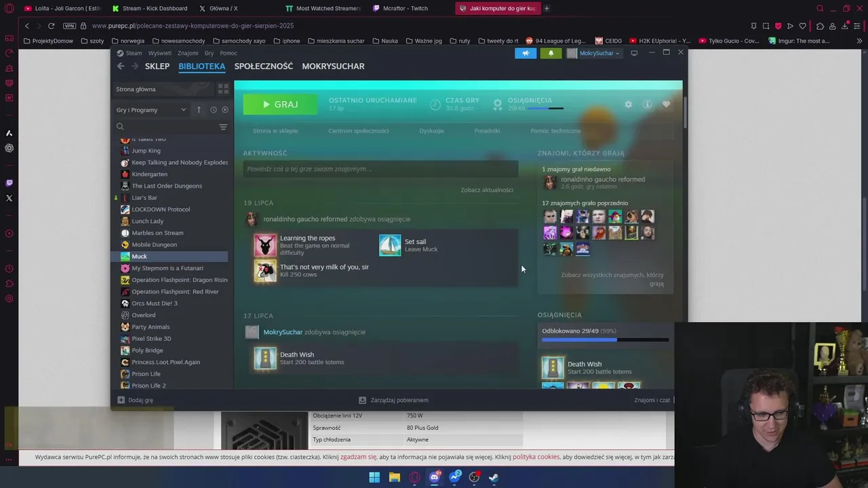
Task: Switch to Stream - Kick Dashboard tab
Action: pyautogui.click(x=155, y=8)
